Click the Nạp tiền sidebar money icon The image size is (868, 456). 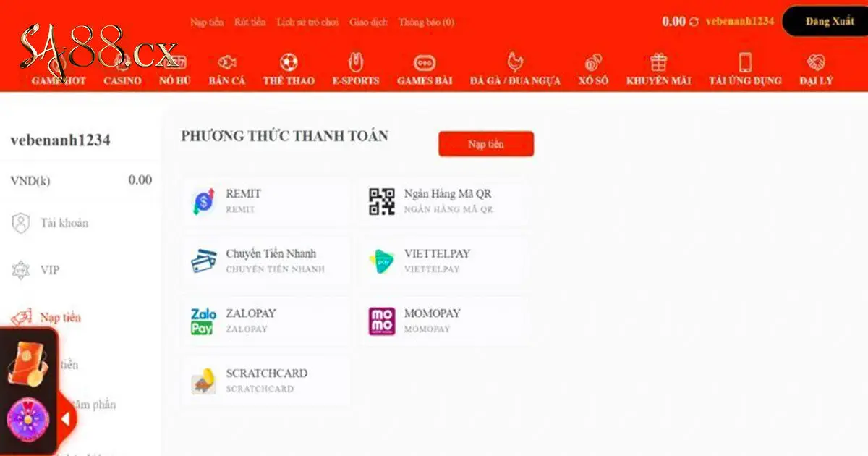(21, 317)
